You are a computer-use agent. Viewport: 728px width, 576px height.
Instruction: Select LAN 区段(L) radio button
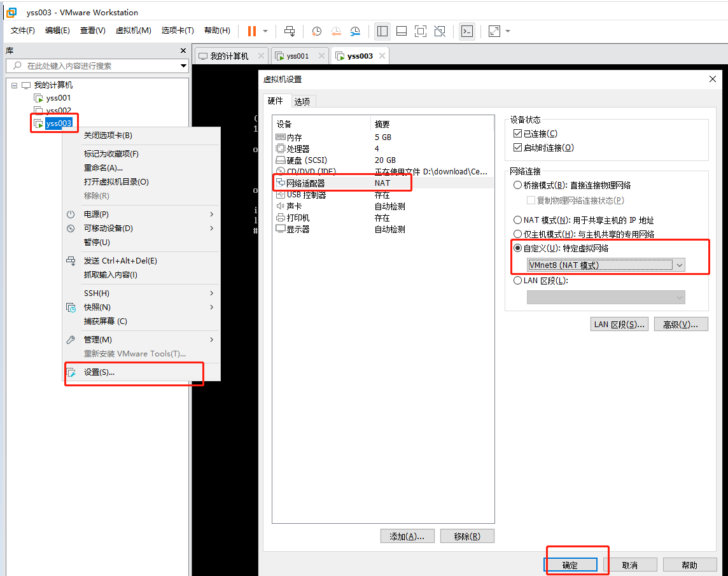[x=517, y=281]
